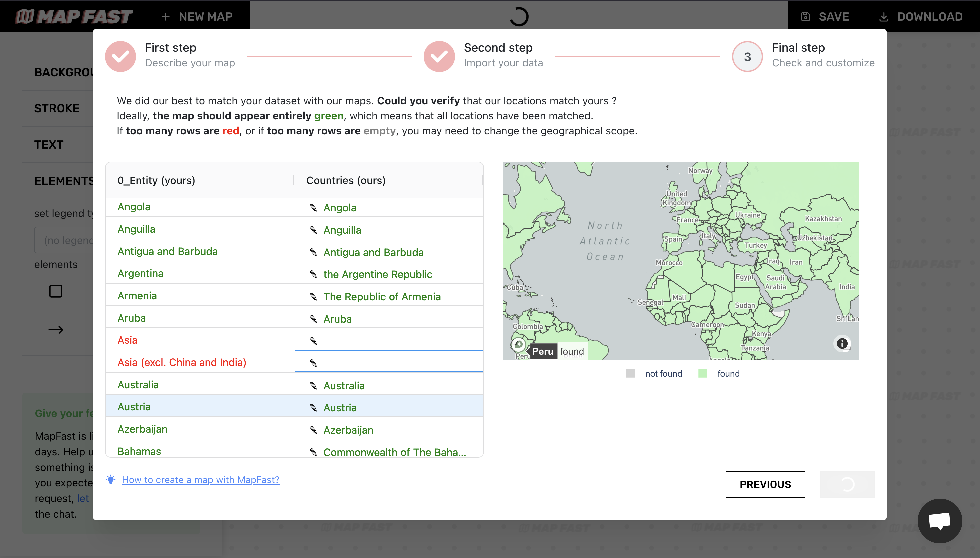Click the MapFast logo icon

pos(20,15)
